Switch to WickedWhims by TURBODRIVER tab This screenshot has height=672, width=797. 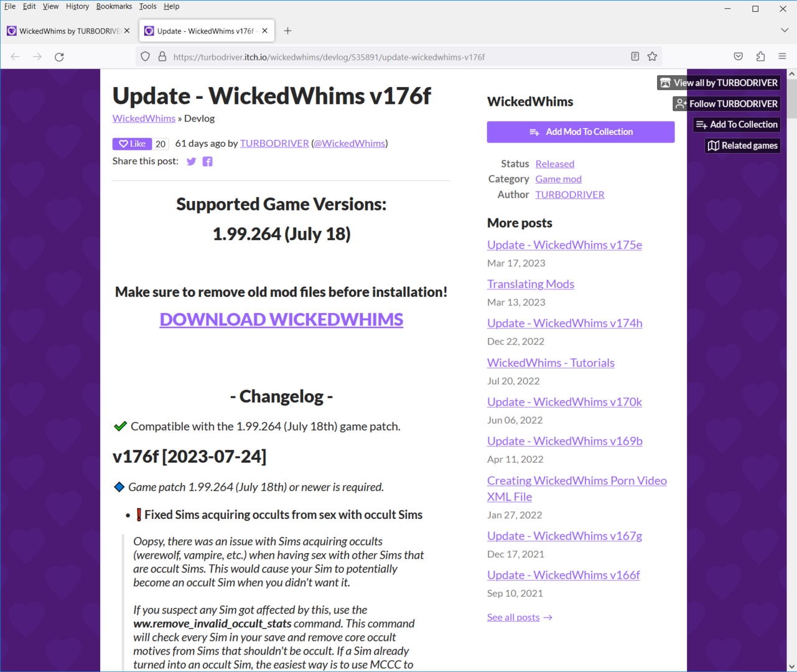coord(68,31)
